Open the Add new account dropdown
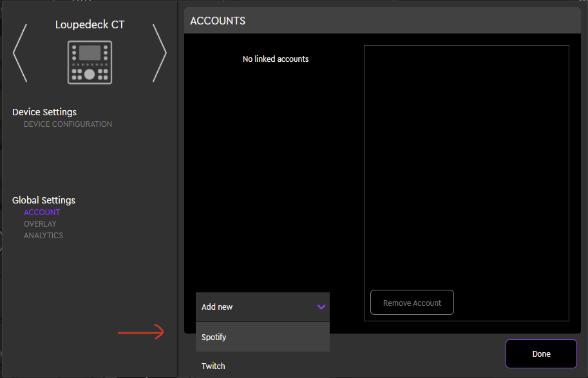588x378 pixels. (262, 307)
